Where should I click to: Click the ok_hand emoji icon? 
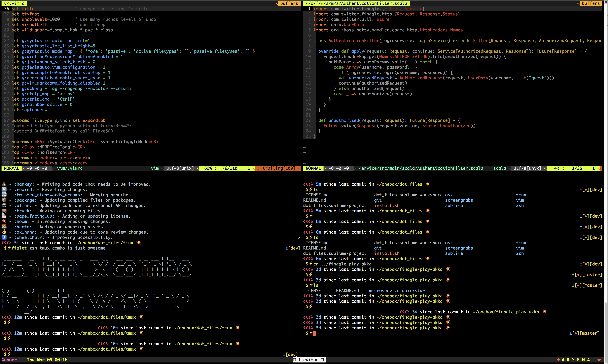tap(4, 232)
